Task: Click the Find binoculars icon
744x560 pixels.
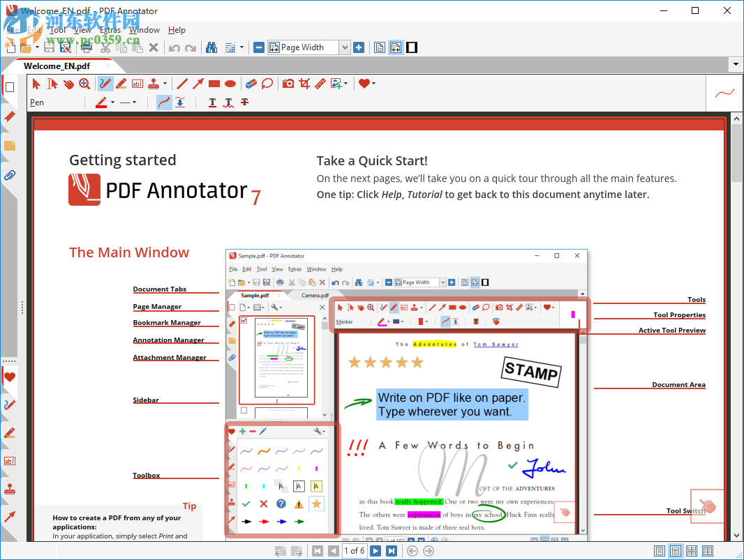Action: pyautogui.click(x=211, y=47)
